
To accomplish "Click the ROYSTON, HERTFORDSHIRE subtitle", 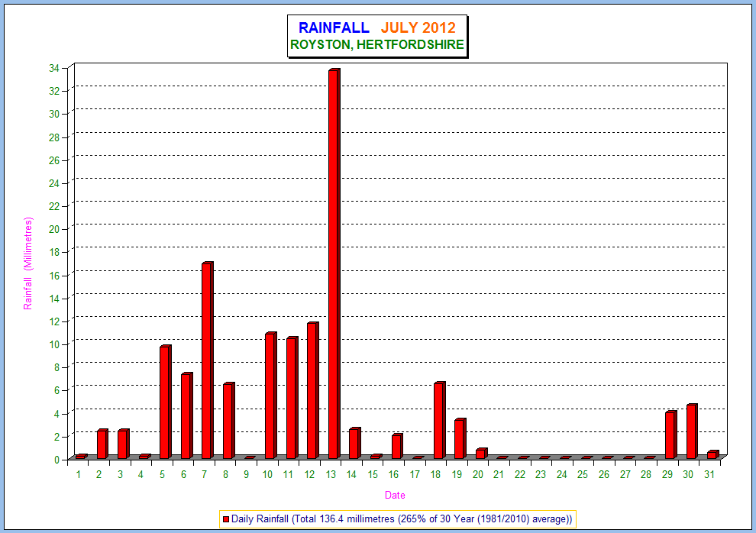I will 377,45.
